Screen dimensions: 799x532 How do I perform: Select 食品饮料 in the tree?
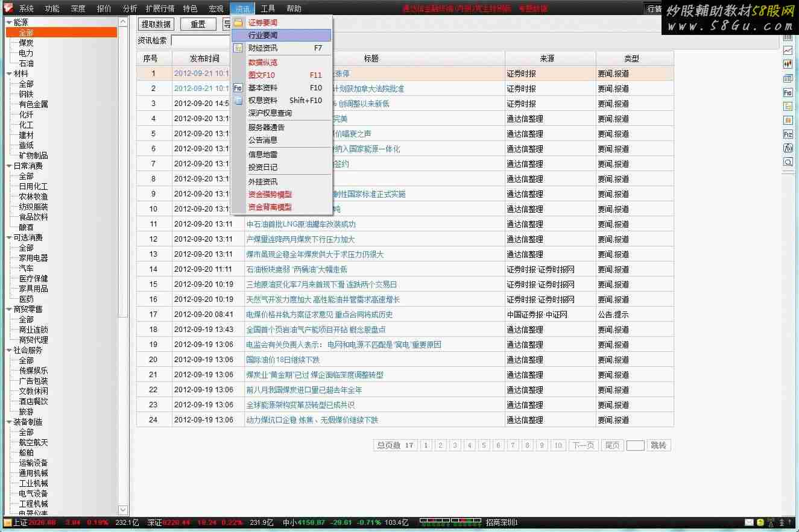pyautogui.click(x=33, y=217)
